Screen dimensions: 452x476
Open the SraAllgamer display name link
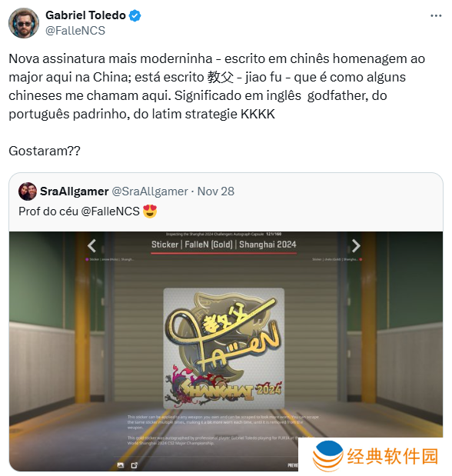click(75, 191)
